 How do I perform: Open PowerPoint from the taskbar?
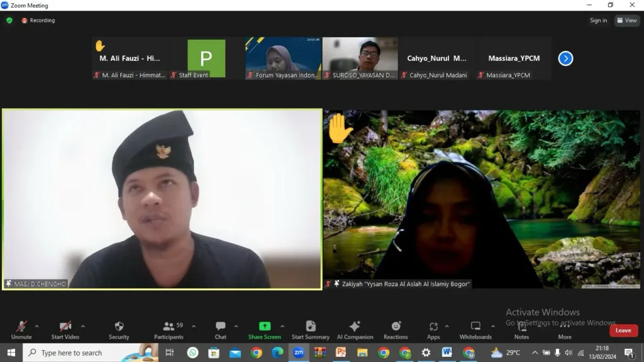pyautogui.click(x=341, y=353)
